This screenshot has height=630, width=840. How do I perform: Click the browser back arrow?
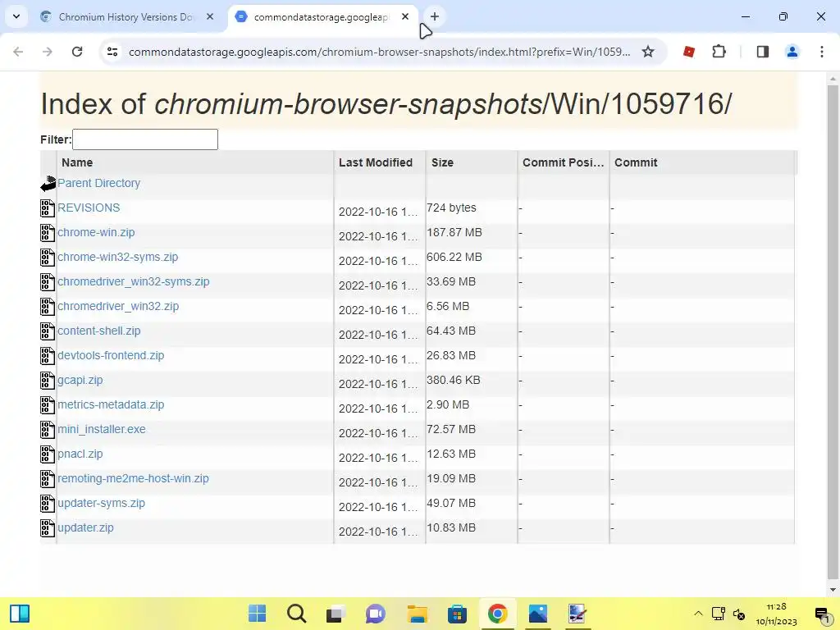click(18, 52)
